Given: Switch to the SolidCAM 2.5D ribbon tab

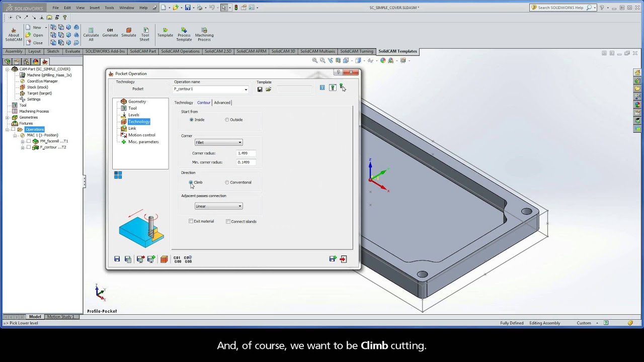Looking at the screenshot, I should pyautogui.click(x=218, y=51).
